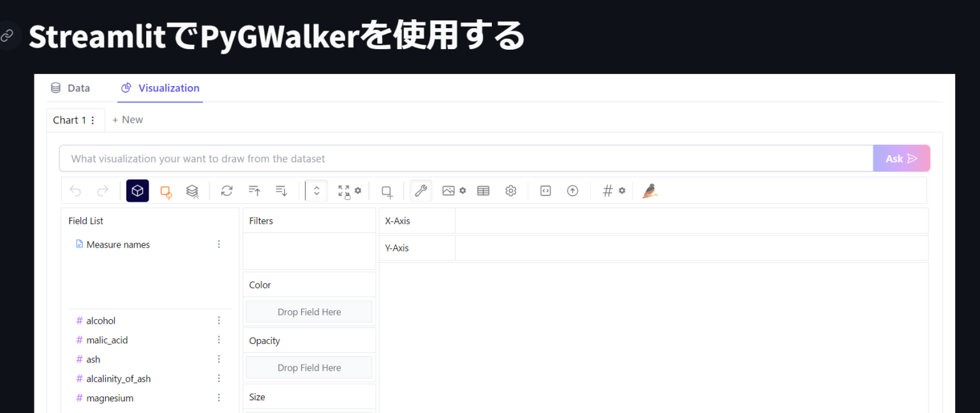Screen dimensions: 980x413
Task: Open the painter tool (wrench icon)
Action: point(420,190)
